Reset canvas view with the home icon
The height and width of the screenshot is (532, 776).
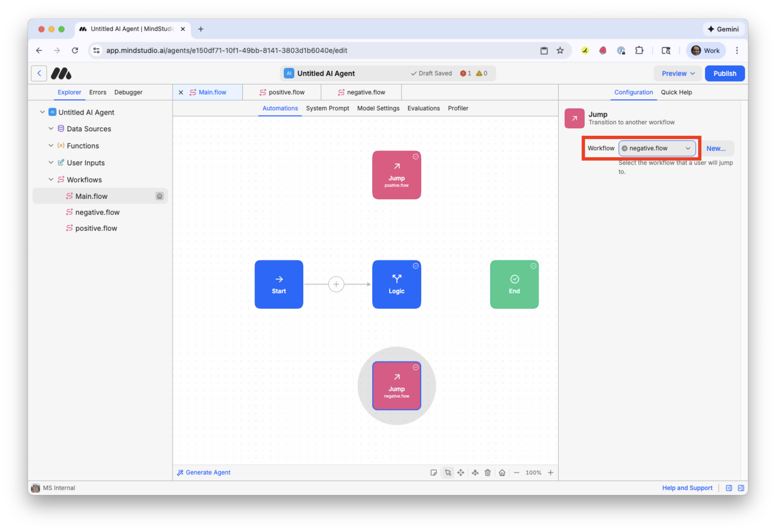tap(502, 473)
